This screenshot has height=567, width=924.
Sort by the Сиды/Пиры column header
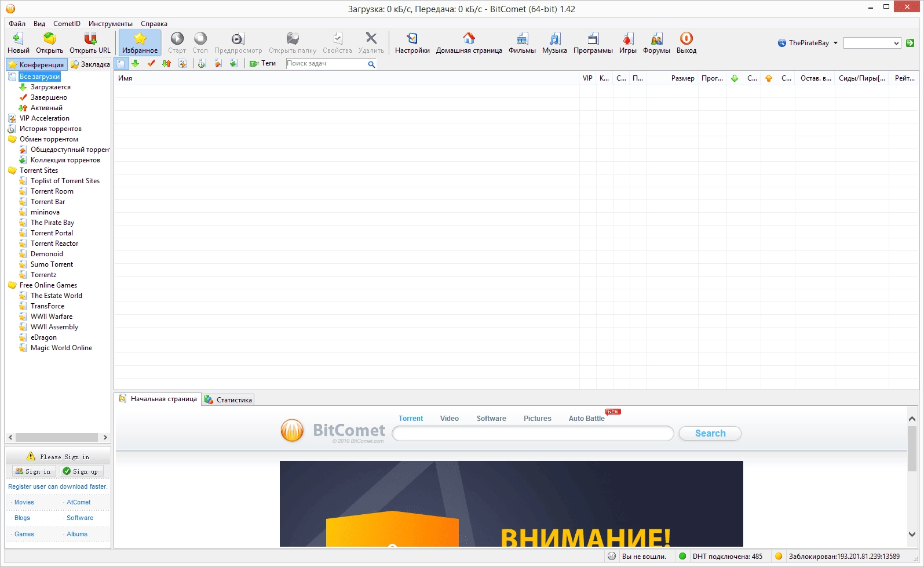862,78
